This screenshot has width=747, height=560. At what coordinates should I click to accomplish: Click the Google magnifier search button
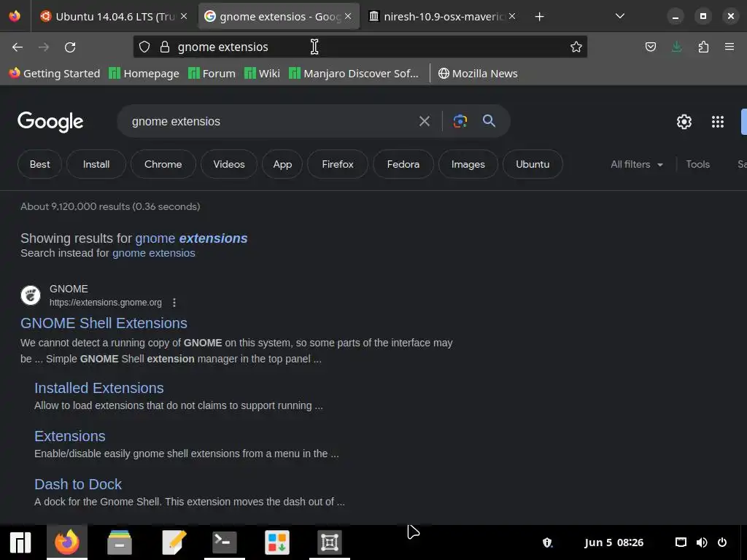tap(489, 121)
